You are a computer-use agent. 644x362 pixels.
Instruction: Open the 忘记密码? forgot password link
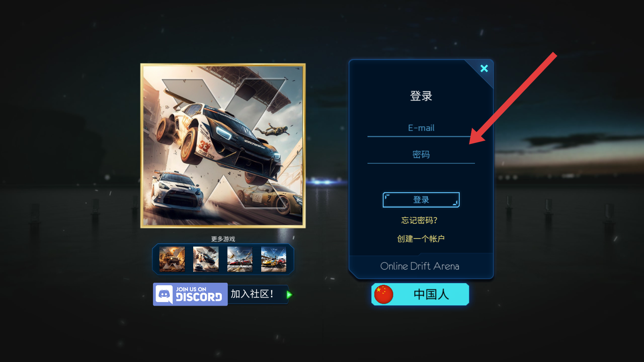419,220
